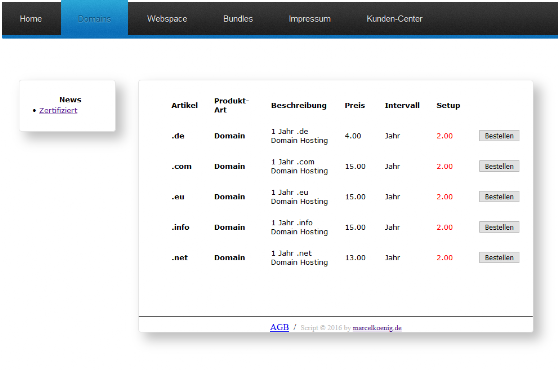The image size is (558, 370).
Task: Select the Domains navigation tab
Action: pos(94,19)
